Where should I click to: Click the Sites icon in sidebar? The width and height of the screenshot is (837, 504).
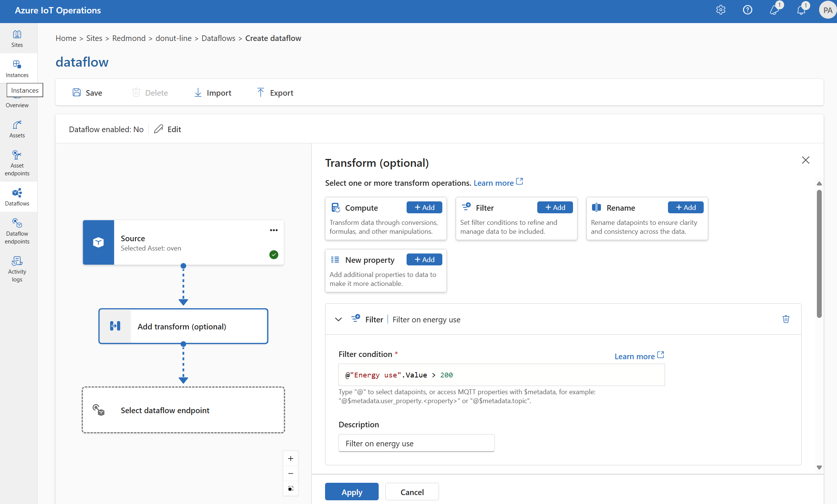pos(16,34)
